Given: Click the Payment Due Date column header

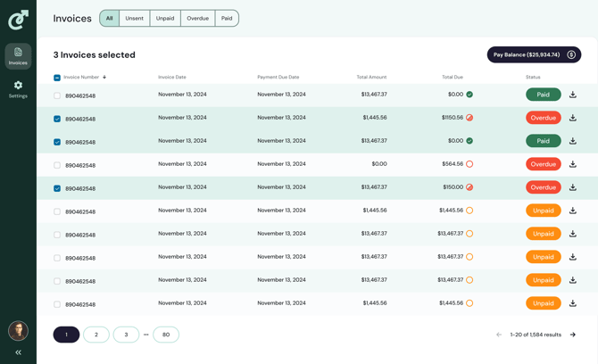Looking at the screenshot, I should [x=278, y=77].
